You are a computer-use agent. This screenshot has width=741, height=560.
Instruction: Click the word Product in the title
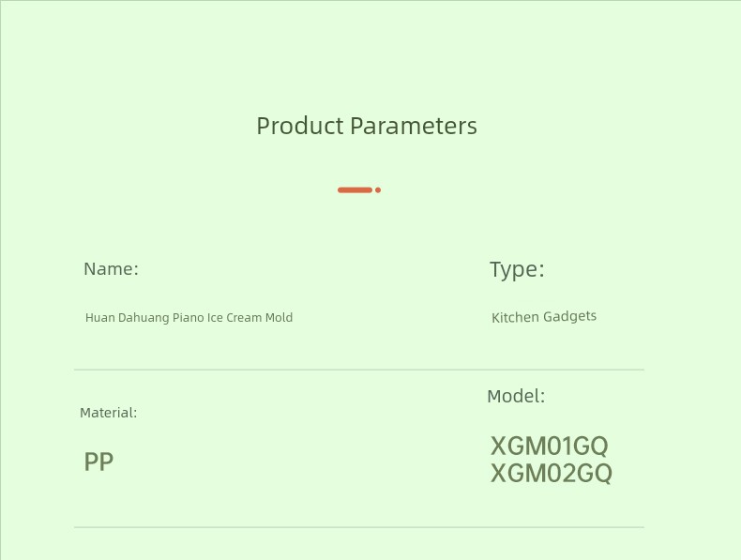tap(300, 127)
